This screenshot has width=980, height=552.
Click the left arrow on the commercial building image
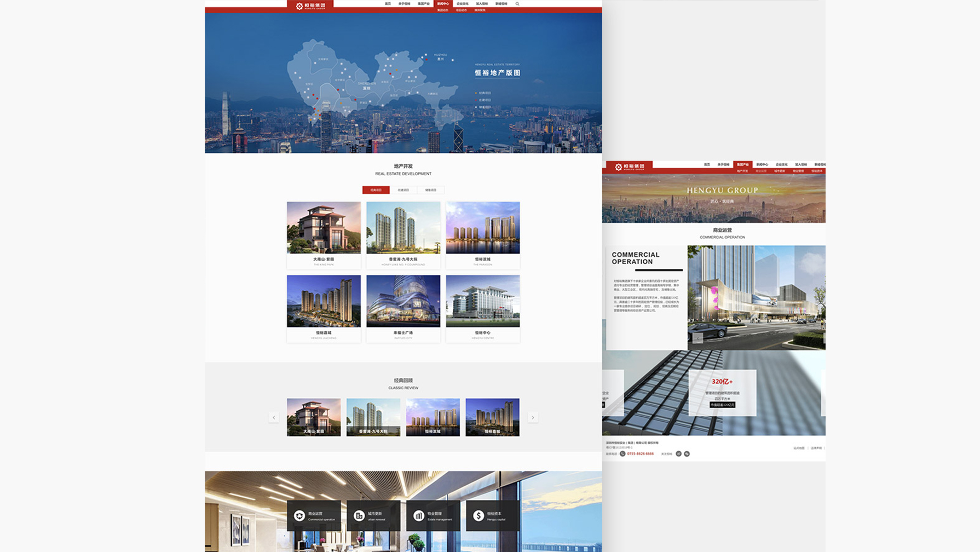(697, 339)
